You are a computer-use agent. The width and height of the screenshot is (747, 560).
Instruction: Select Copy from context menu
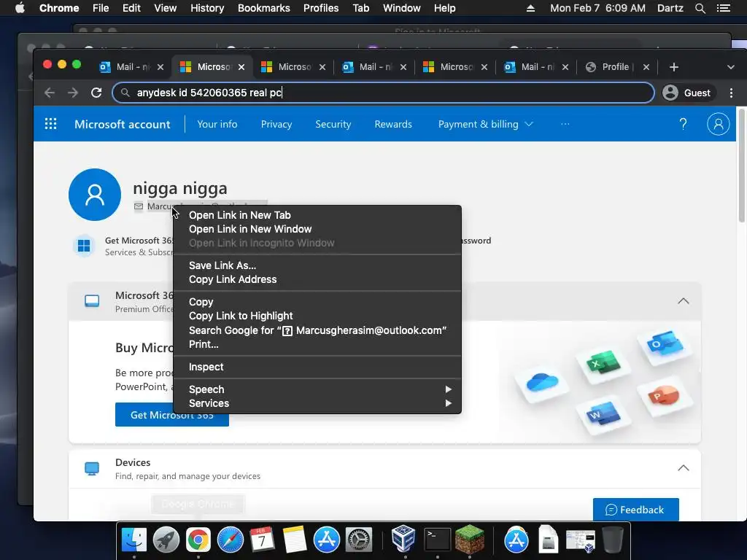pyautogui.click(x=317, y=302)
